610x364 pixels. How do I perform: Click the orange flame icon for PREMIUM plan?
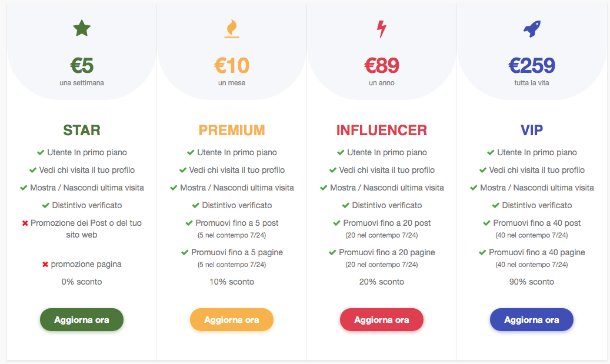coord(232,29)
